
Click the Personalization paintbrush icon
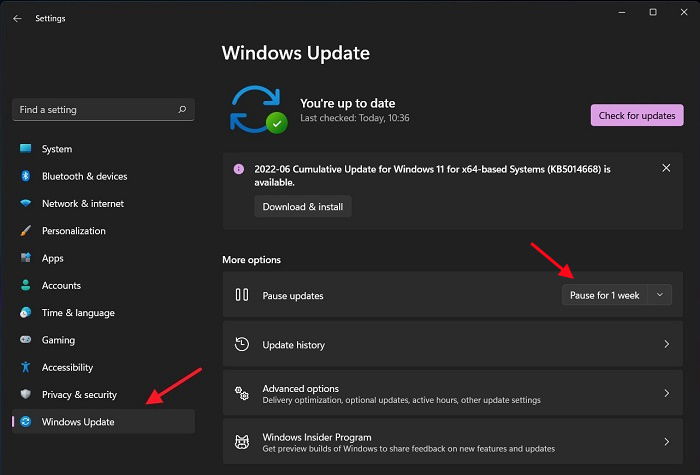[x=25, y=231]
